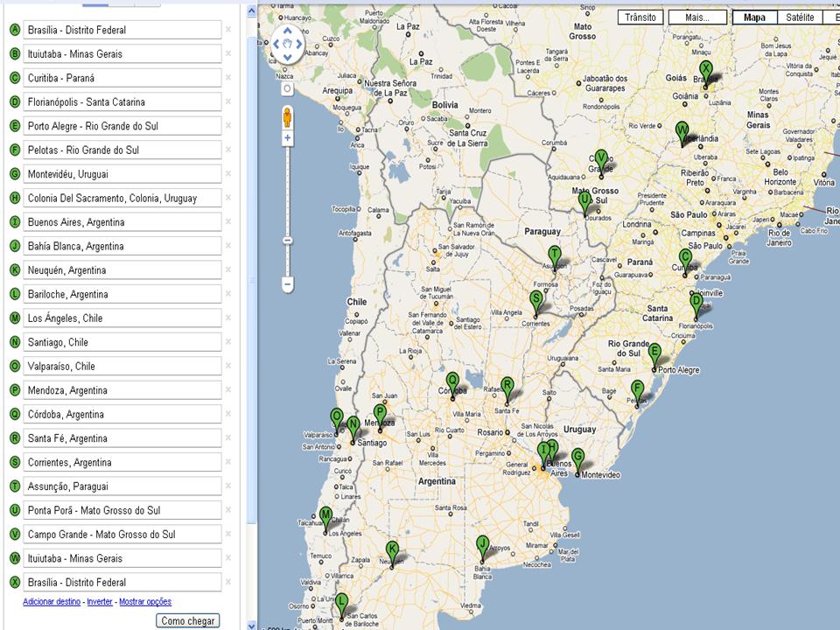
Task: Click the orange Street View pegman
Action: pyautogui.click(x=287, y=117)
